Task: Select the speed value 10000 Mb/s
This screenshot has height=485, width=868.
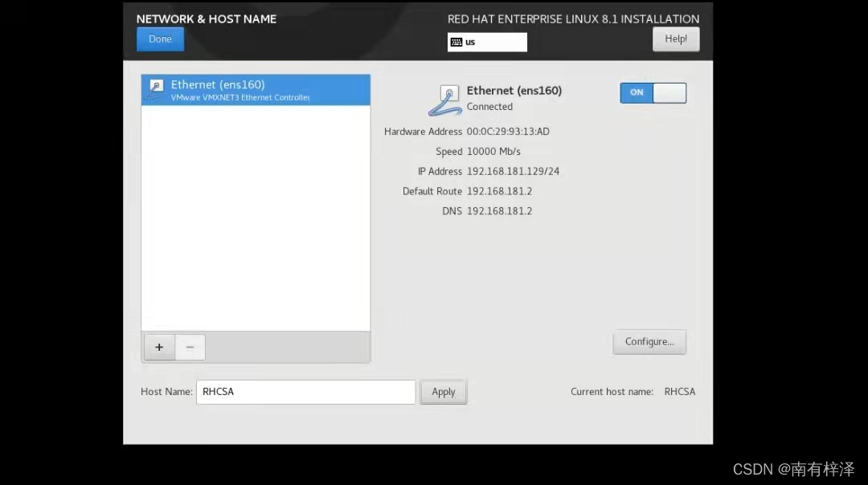Action: (x=493, y=152)
